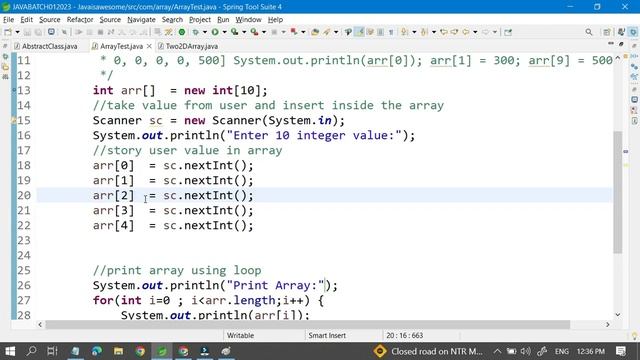Click the warning marker on line 15
The image size is (640, 360).
(13, 120)
